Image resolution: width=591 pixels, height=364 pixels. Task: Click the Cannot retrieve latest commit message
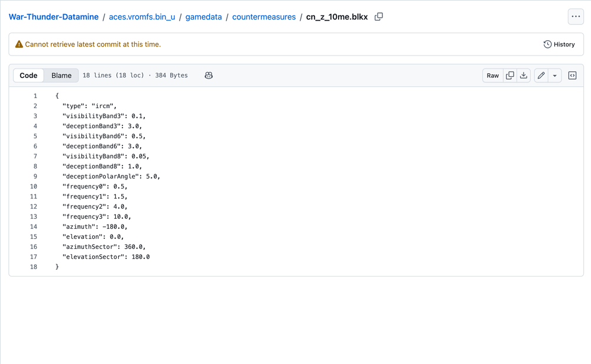[93, 44]
